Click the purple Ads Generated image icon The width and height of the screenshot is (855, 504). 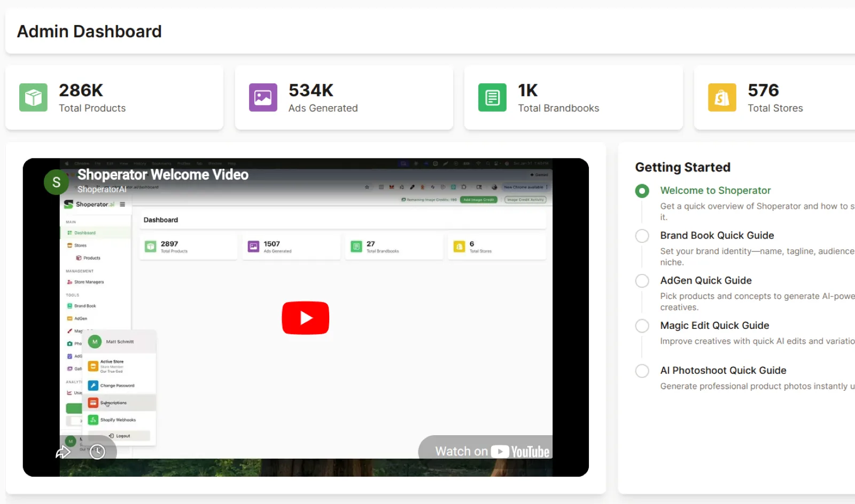(x=263, y=98)
